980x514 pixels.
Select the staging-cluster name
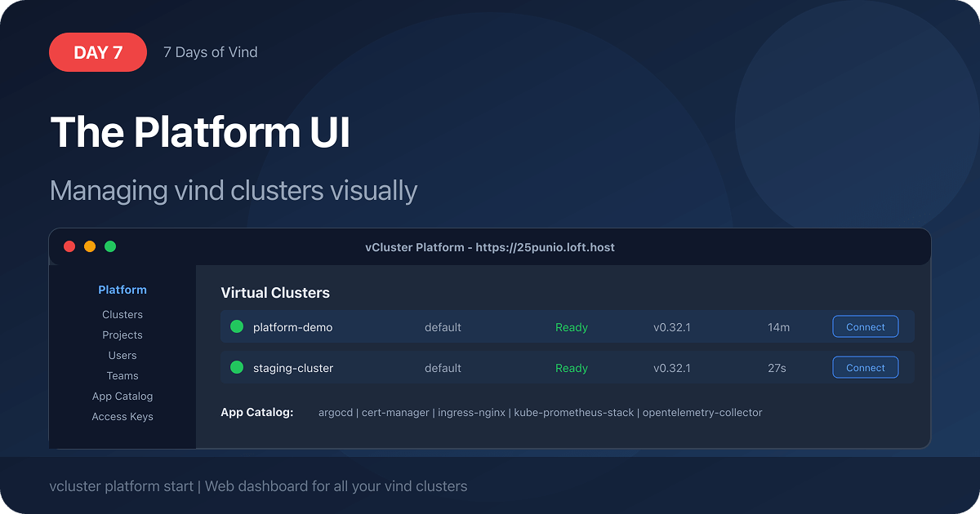tap(293, 368)
